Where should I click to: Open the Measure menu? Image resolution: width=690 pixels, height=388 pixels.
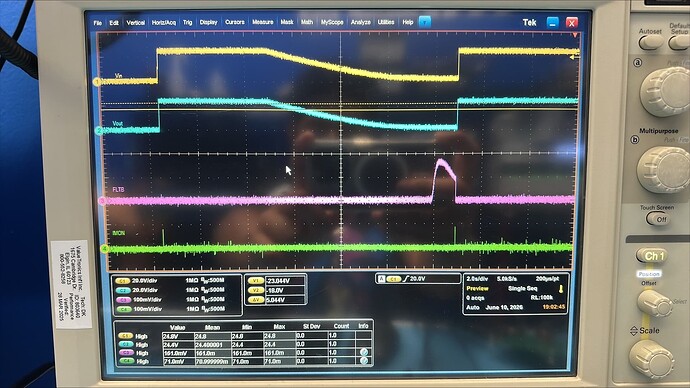pyautogui.click(x=263, y=22)
